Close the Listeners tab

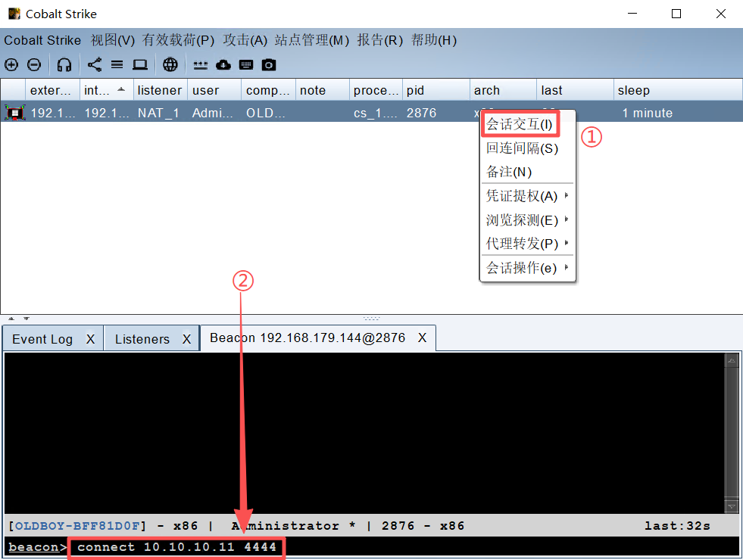tap(187, 339)
